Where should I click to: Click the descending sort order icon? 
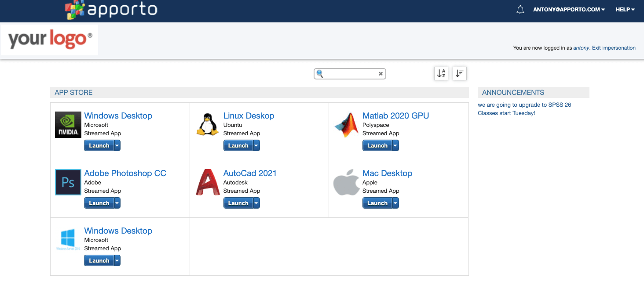click(459, 74)
